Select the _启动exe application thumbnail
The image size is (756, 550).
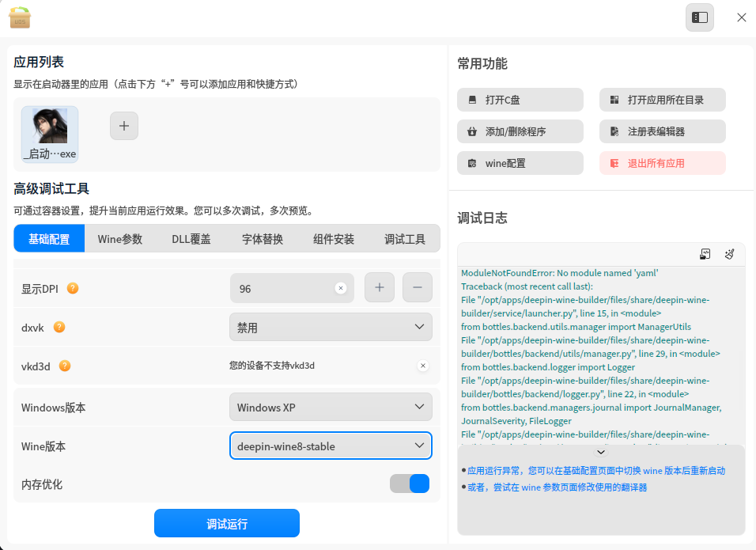(x=49, y=133)
